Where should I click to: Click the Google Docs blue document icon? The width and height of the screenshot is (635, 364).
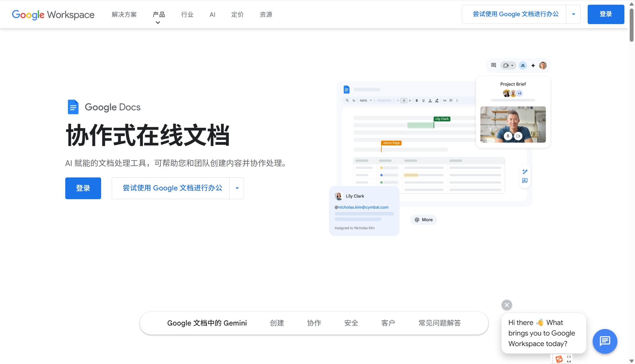coord(73,107)
